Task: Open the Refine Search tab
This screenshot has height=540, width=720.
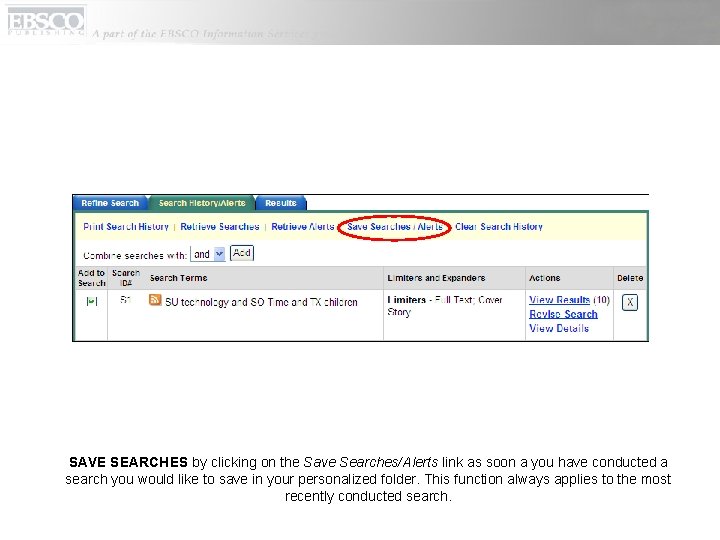Action: [110, 203]
